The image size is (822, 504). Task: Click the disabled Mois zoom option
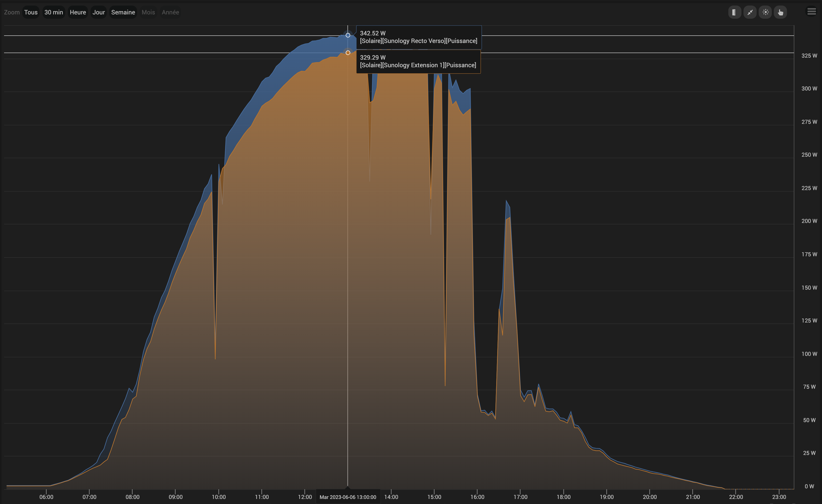(148, 12)
